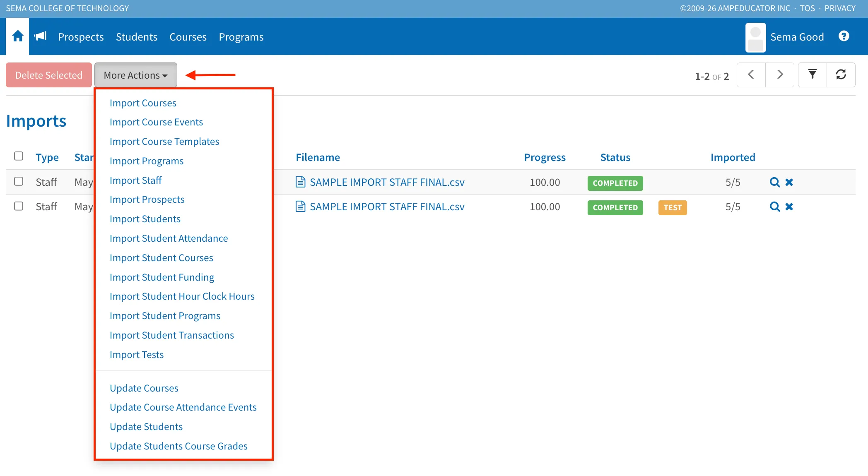Open Programs in the nav bar
The height and width of the screenshot is (476, 868).
(x=241, y=37)
